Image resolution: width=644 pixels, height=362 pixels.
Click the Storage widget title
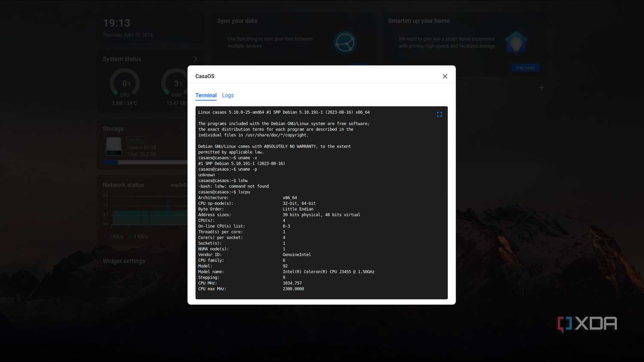tap(113, 129)
